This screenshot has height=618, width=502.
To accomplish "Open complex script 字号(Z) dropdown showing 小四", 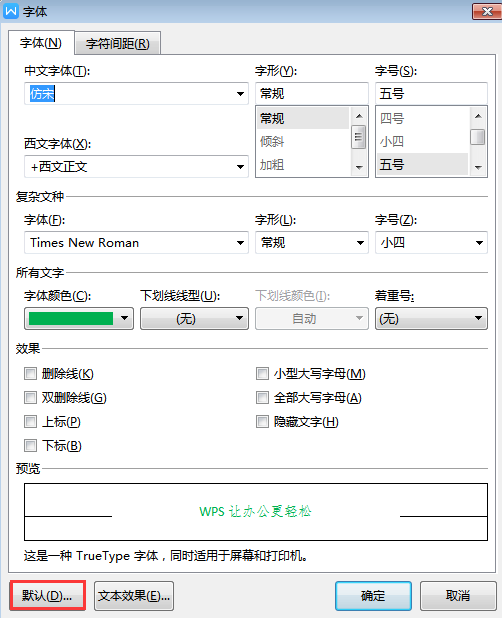I will coord(431,243).
